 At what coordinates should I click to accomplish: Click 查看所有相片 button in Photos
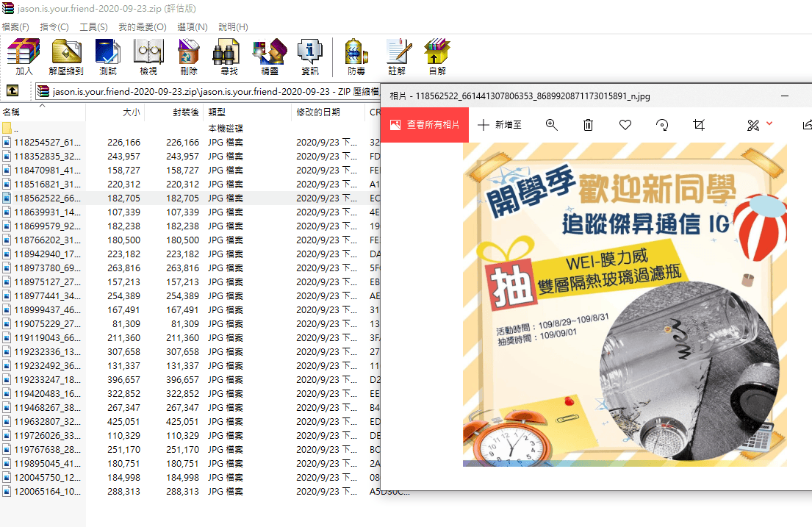coord(425,125)
